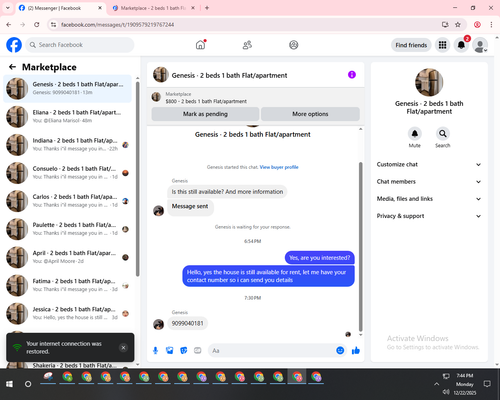
Task: Click More options button
Action: (310, 114)
